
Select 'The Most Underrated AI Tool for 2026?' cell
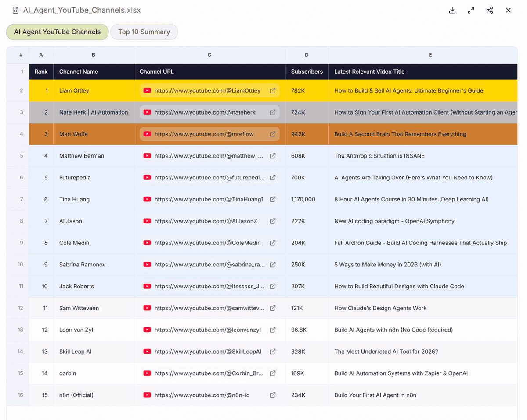pos(423,351)
